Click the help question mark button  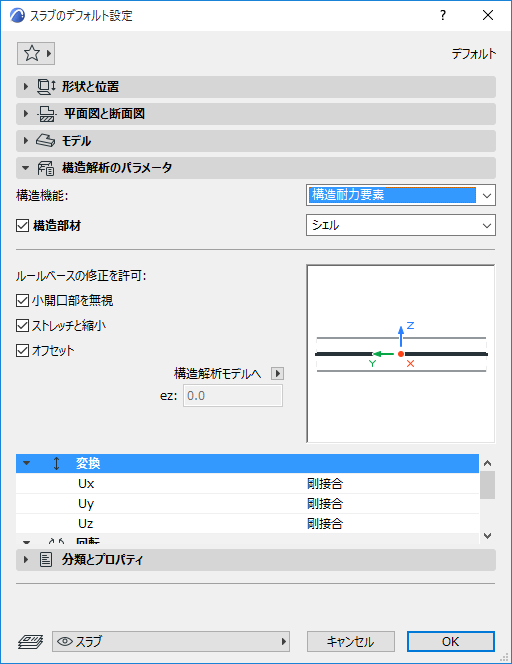coord(443,16)
